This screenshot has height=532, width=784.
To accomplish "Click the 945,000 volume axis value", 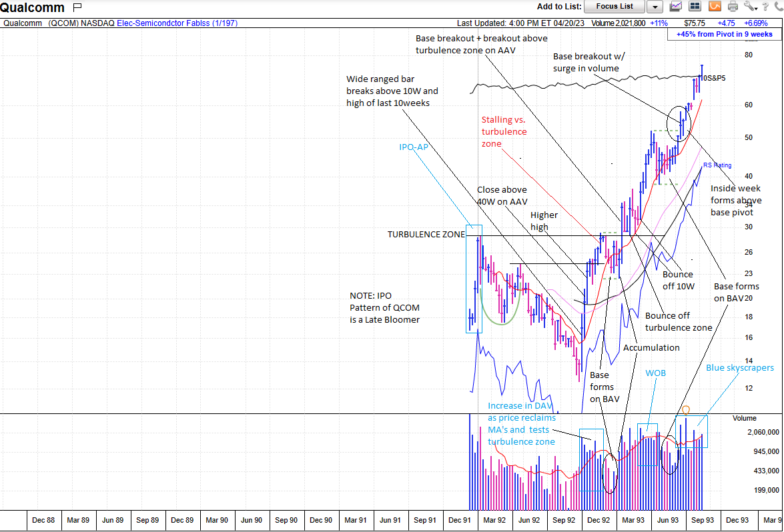I will (767, 451).
